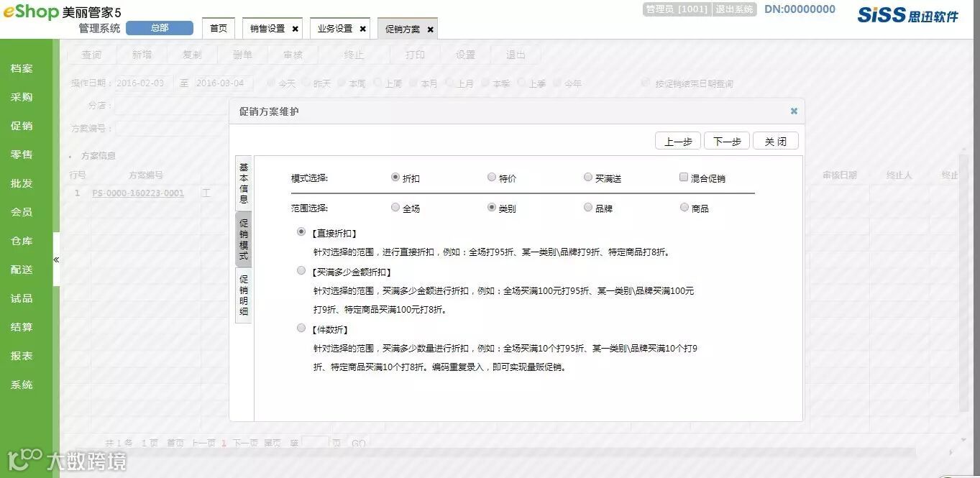This screenshot has height=478, width=980.
Task: Click the 总部 button in the header
Action: click(x=160, y=28)
